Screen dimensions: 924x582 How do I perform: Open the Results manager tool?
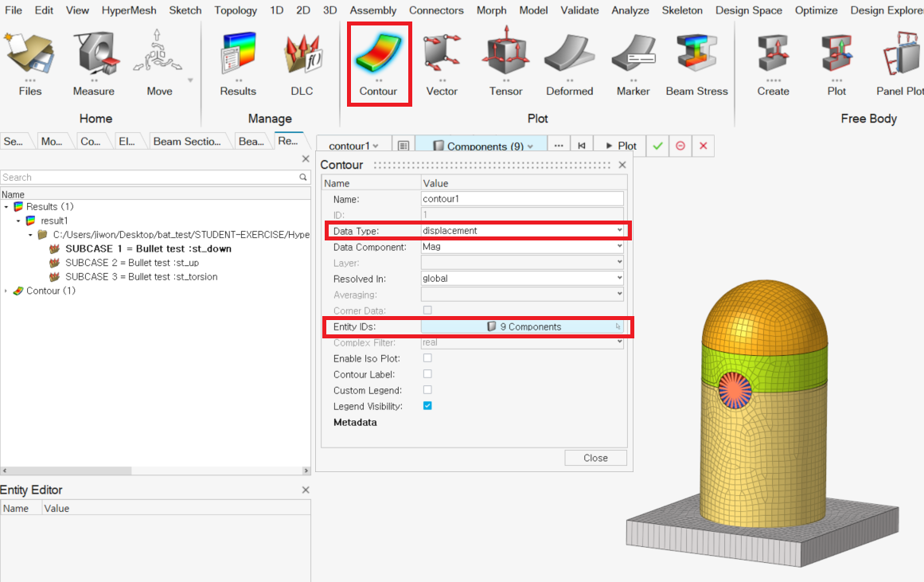pos(238,64)
